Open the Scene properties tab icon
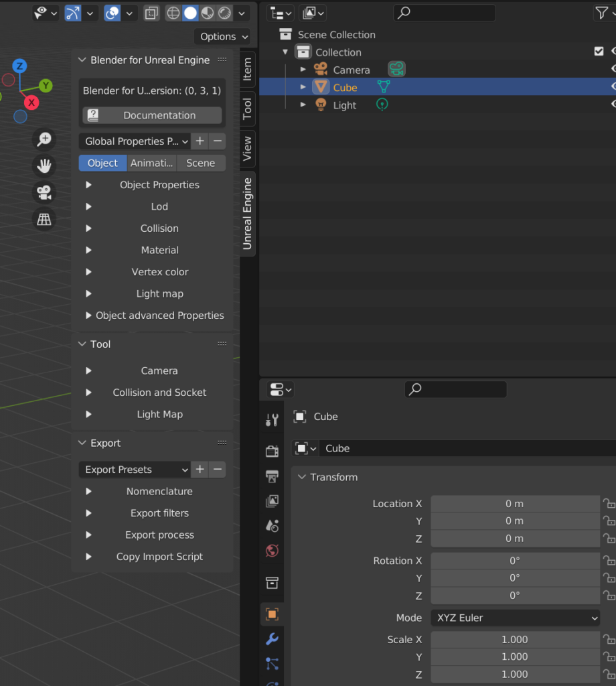The image size is (616, 686). 272,525
